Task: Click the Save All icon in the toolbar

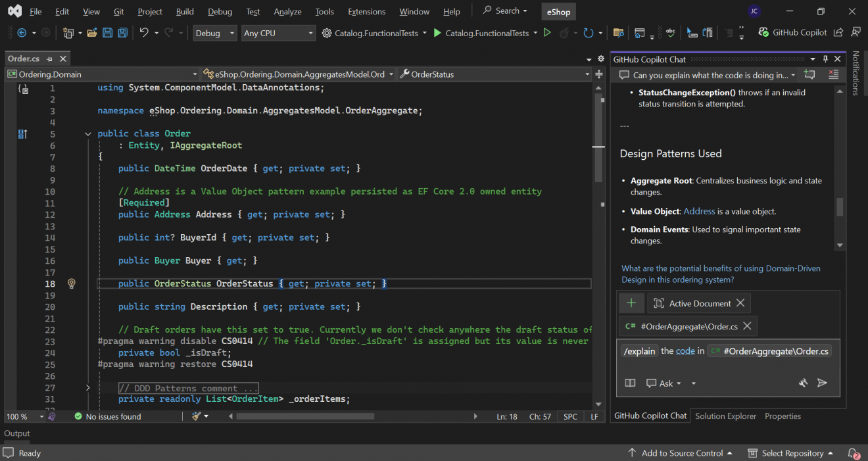Action: [x=122, y=32]
